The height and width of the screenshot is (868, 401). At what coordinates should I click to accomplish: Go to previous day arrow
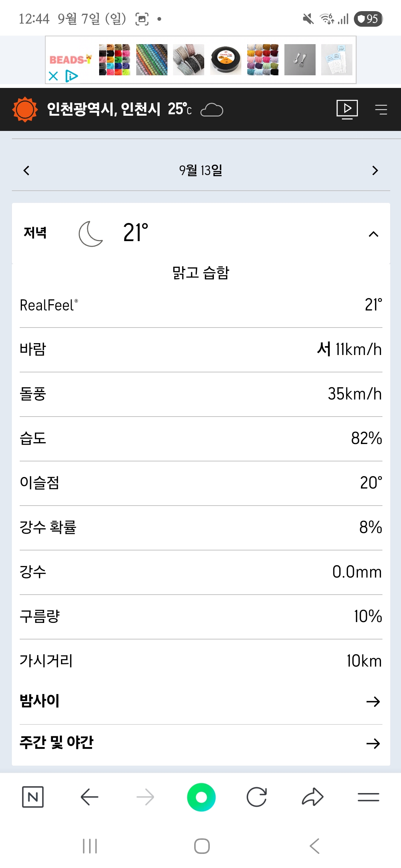(x=26, y=171)
